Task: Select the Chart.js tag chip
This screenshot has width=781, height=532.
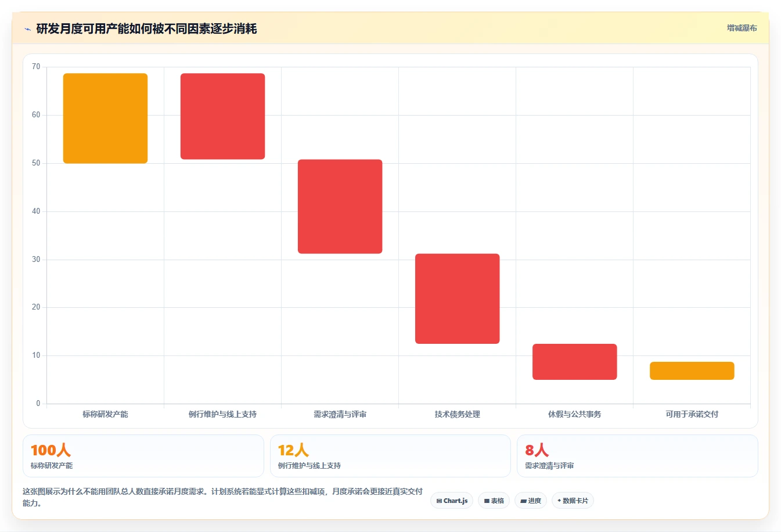Action: [452, 501]
